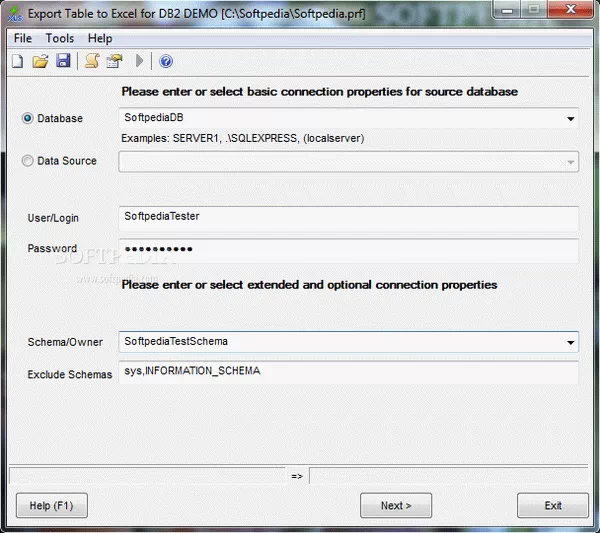Select the Database radio button
Viewport: 600px width, 533px height.
pos(28,118)
